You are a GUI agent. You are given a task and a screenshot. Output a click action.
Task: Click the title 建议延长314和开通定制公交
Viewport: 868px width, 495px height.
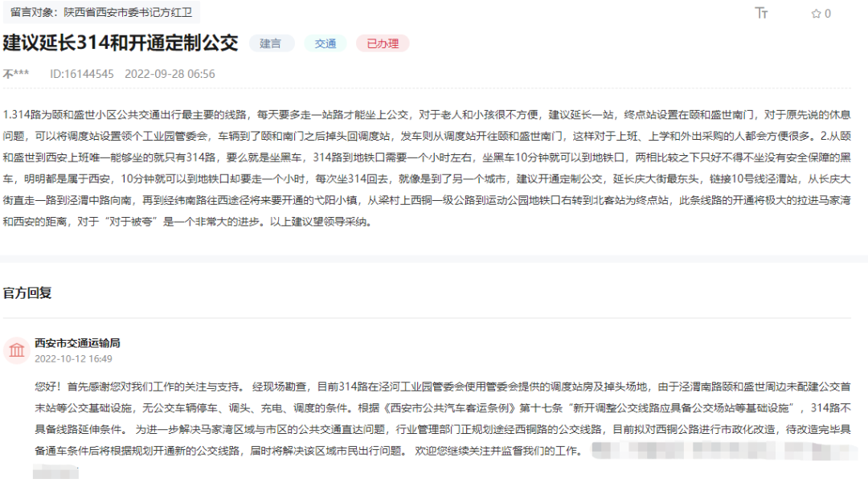121,43
